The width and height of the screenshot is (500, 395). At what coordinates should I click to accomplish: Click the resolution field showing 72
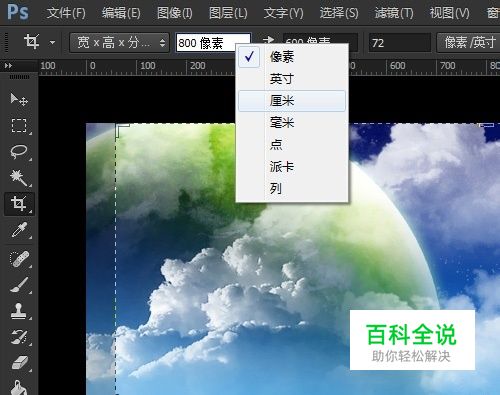400,43
